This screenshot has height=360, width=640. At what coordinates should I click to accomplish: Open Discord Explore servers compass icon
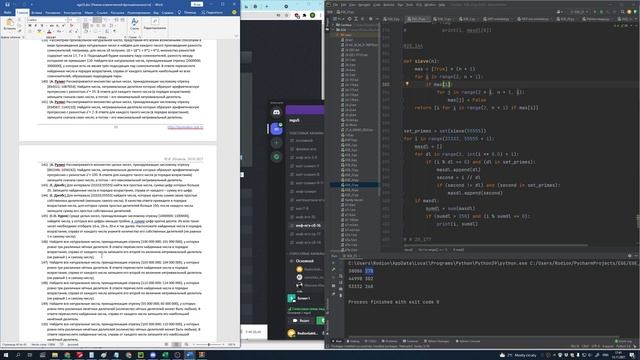pos(276,157)
